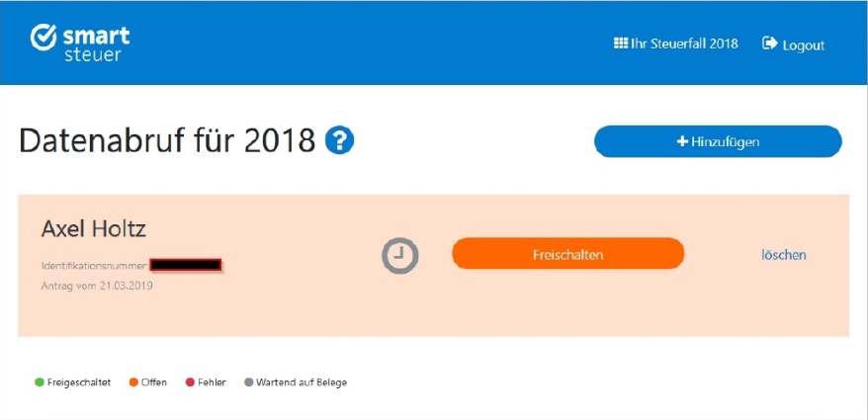Open help via the blue question mark
This screenshot has width=868, height=420.
point(339,141)
